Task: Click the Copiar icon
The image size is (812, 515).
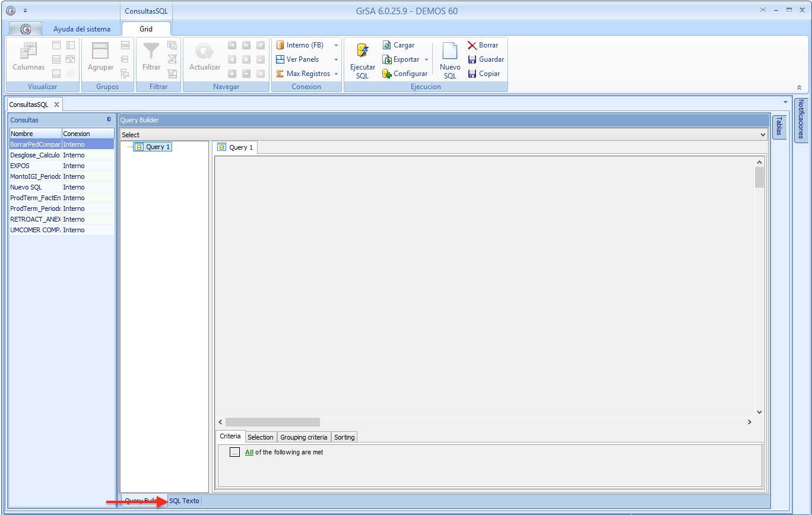Action: [472, 74]
